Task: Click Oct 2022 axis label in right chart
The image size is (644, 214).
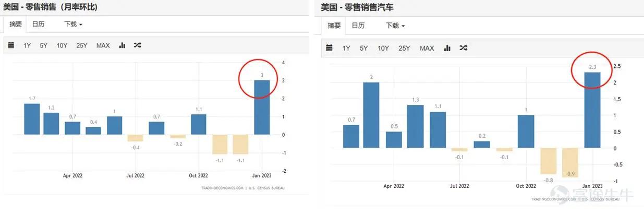Action: coord(526,185)
